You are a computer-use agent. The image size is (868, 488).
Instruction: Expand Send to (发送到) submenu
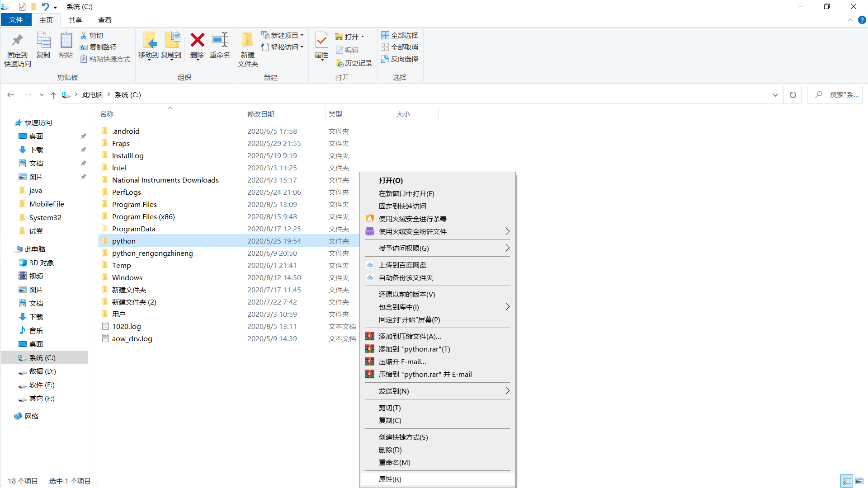(438, 391)
